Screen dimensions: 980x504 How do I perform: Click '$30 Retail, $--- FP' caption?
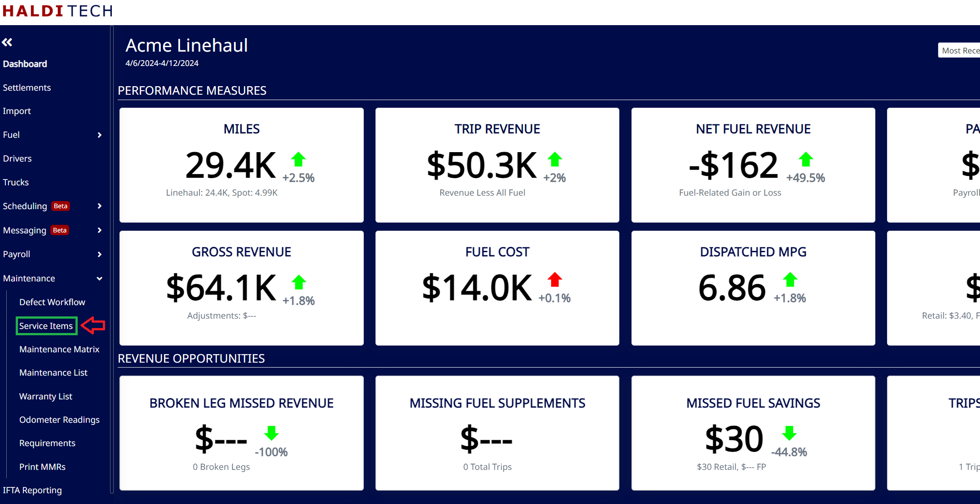click(731, 467)
